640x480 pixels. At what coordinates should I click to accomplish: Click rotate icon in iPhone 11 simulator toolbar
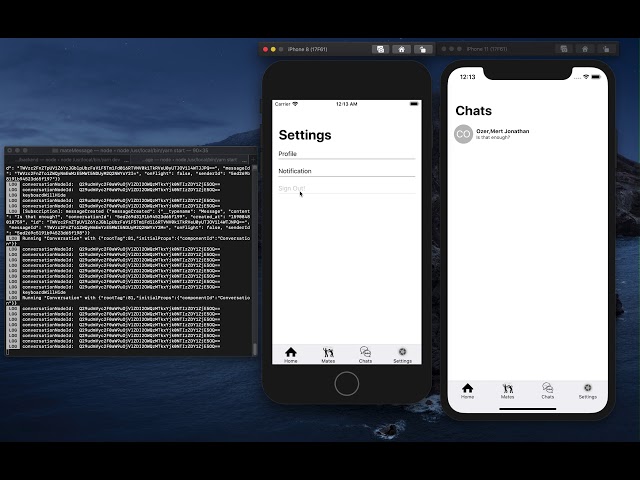click(606, 49)
